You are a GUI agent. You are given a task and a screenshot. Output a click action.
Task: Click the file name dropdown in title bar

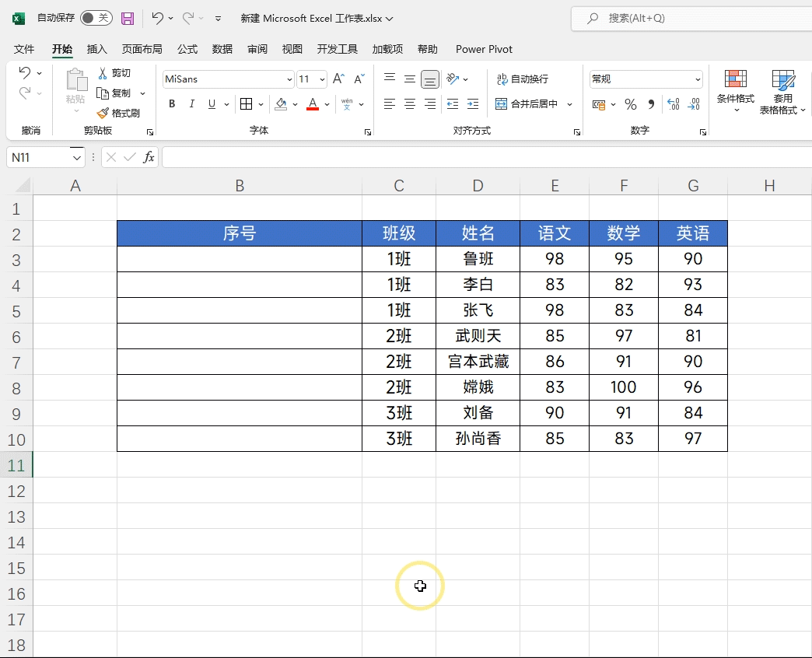pos(390,19)
